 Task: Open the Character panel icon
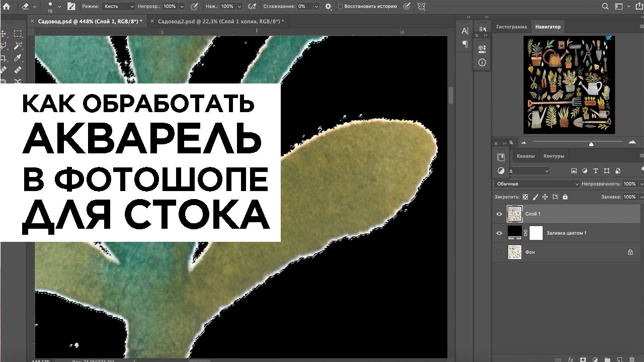[x=465, y=31]
